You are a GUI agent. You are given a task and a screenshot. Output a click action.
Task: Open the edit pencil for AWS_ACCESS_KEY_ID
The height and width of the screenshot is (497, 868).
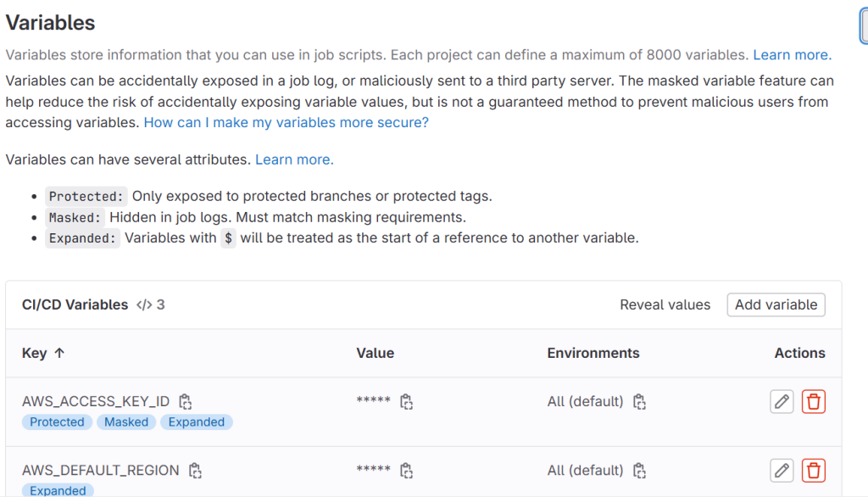point(782,401)
